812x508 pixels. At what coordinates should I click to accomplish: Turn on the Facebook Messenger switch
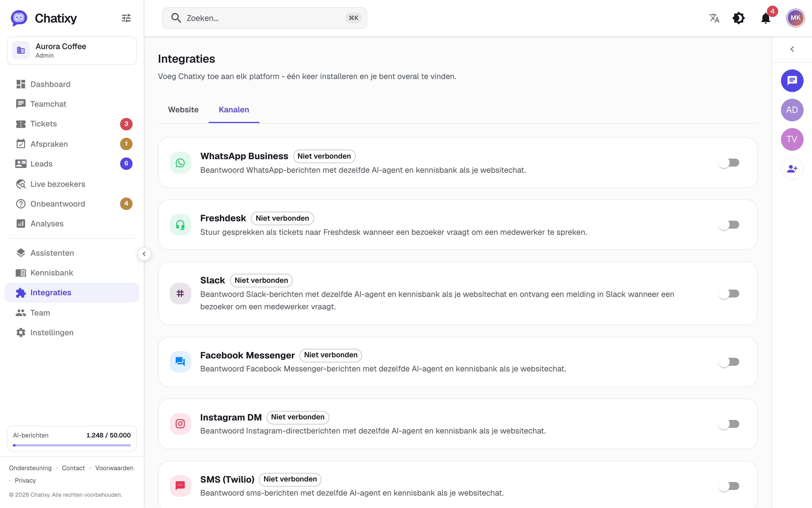[x=729, y=362]
